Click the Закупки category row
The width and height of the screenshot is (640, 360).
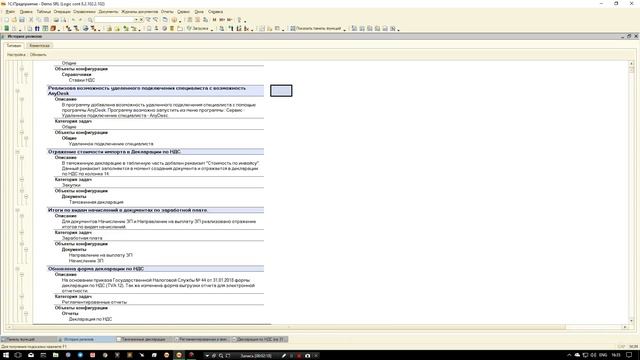click(71, 185)
